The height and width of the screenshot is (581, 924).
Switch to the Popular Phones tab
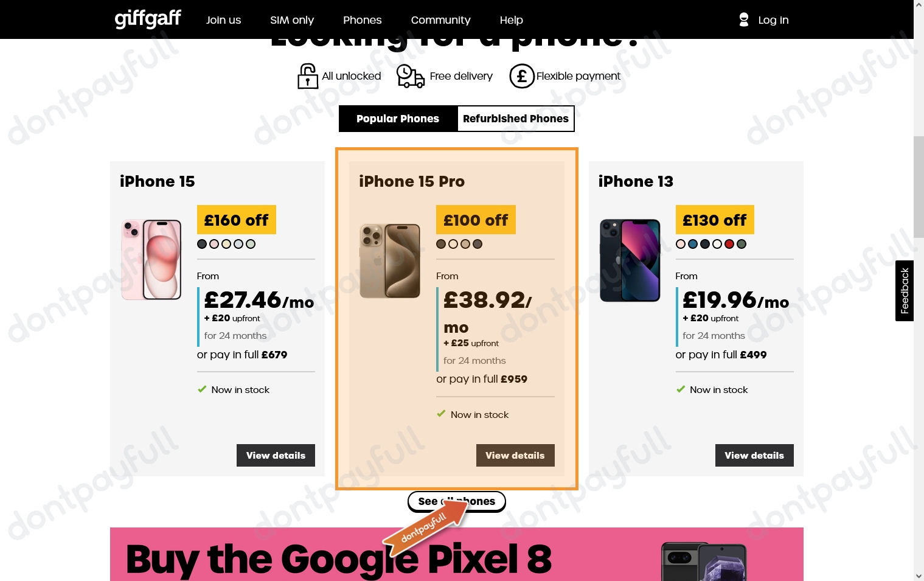398,119
